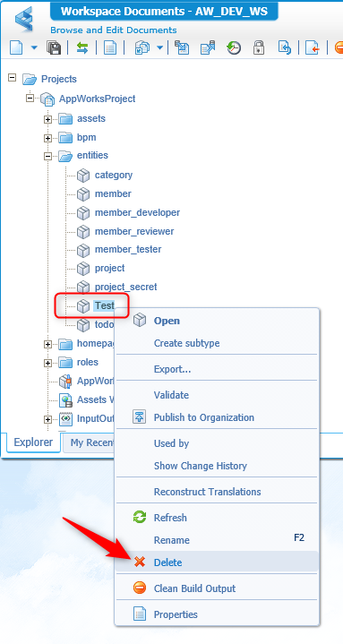The height and width of the screenshot is (644, 343).
Task: Choose Open from the context menu
Action: point(217,321)
